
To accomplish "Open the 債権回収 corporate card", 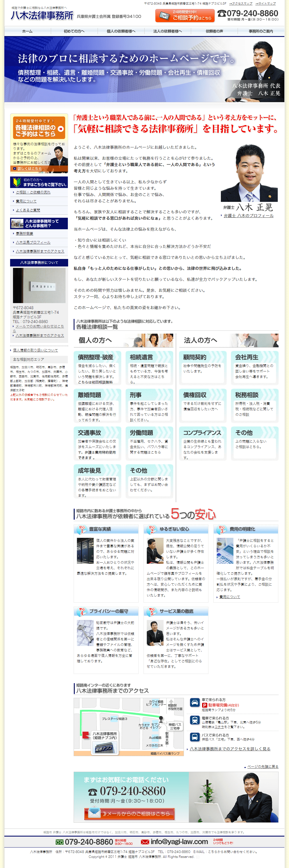I will (203, 406).
